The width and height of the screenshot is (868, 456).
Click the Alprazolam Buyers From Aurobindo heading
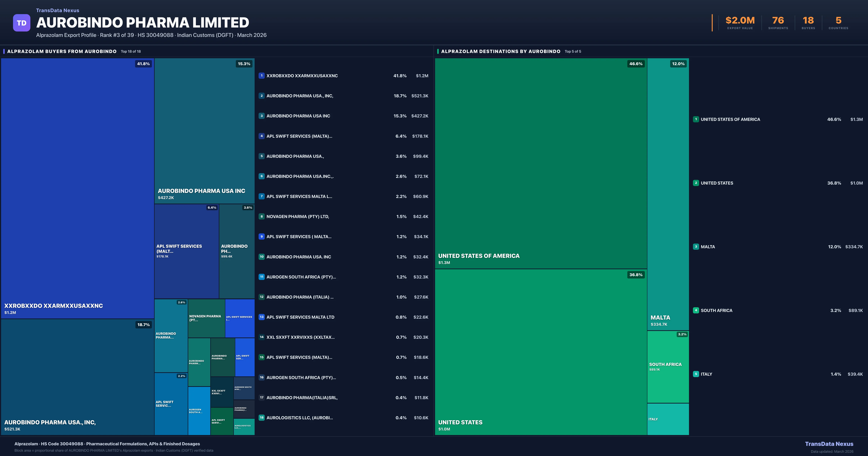(x=62, y=51)
